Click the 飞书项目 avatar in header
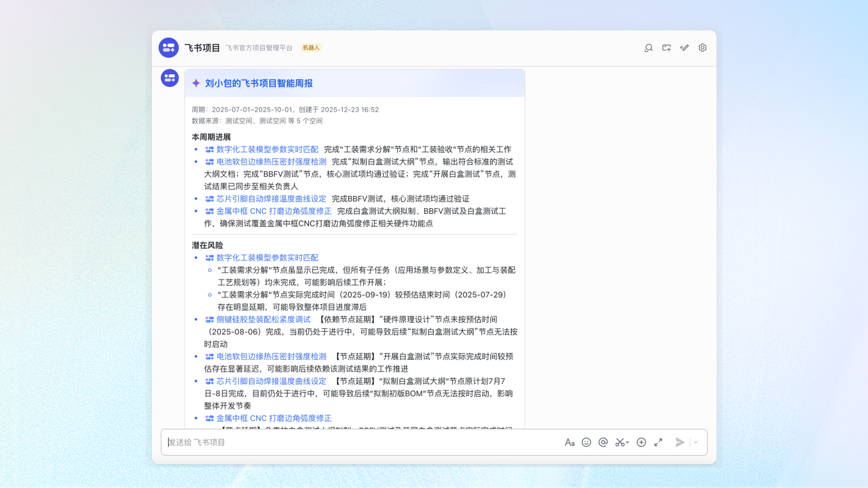Viewport: 868px width, 488px height. pyautogui.click(x=168, y=48)
